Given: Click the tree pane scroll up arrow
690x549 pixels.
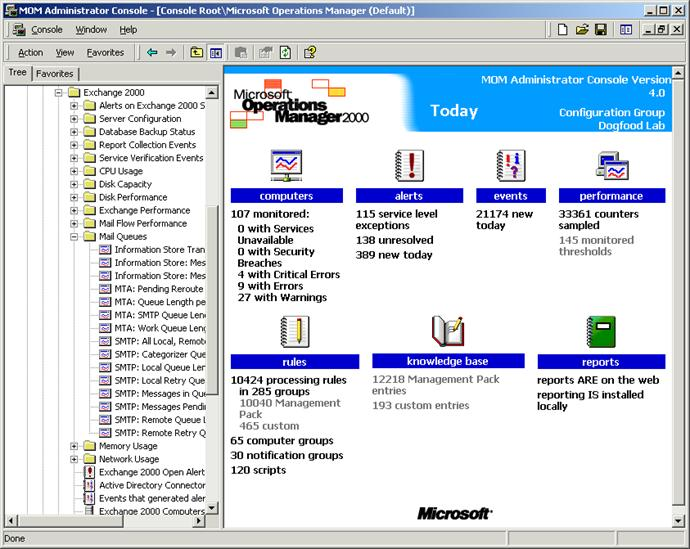Looking at the screenshot, I should [x=212, y=93].
